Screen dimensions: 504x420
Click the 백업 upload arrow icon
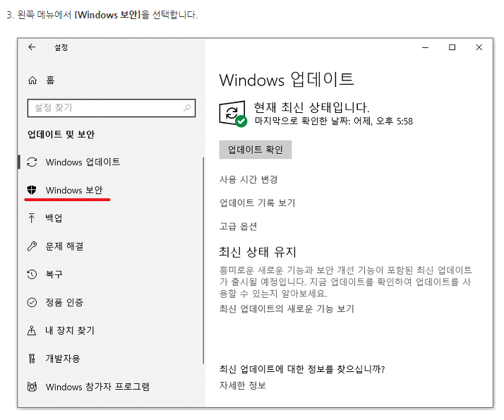pos(32,218)
